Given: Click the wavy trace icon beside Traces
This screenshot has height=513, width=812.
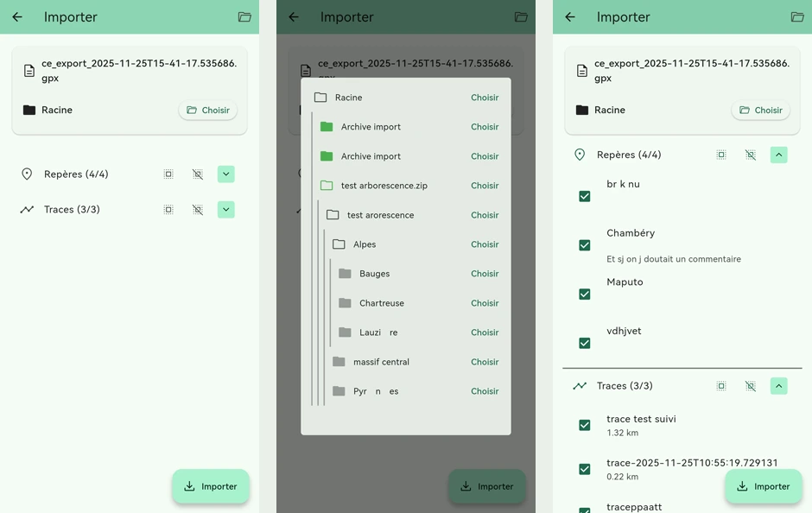Looking at the screenshot, I should click(27, 209).
